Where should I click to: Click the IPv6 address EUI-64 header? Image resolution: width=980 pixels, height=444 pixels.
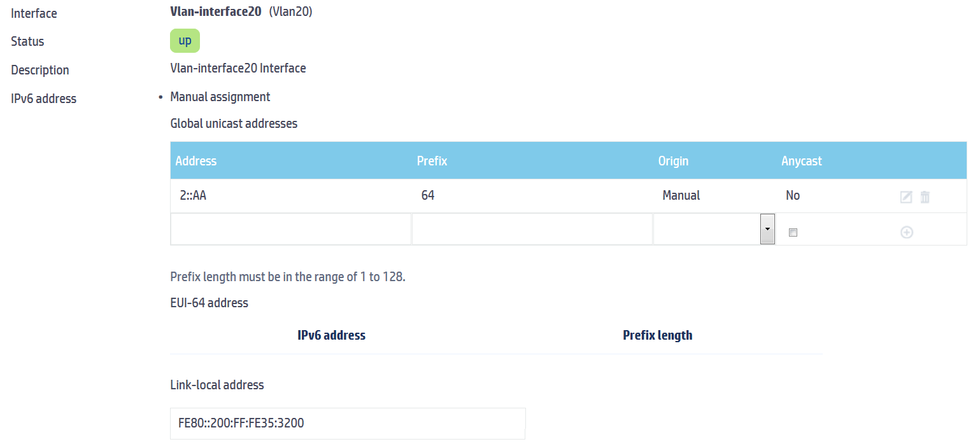coord(331,335)
